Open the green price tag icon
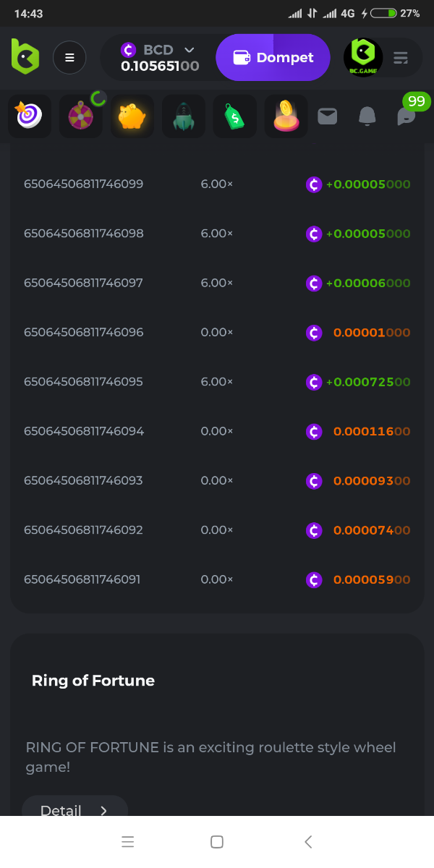Viewport: 434px width, 868px height. tap(234, 116)
